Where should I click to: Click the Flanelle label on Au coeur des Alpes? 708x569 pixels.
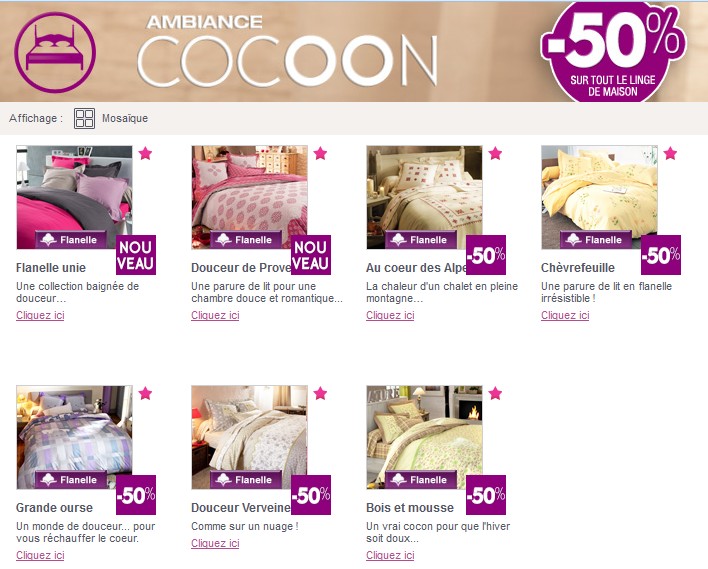(x=421, y=240)
